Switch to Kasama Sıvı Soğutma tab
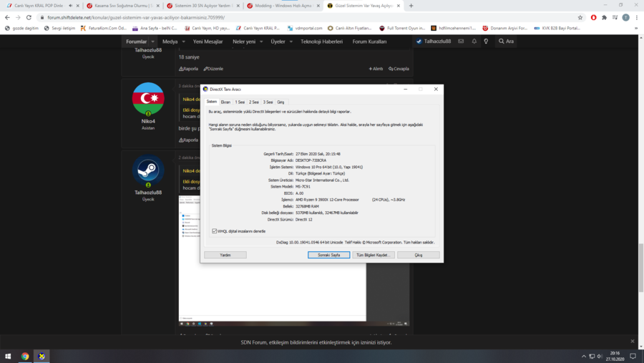644x363 pixels. pyautogui.click(x=123, y=6)
